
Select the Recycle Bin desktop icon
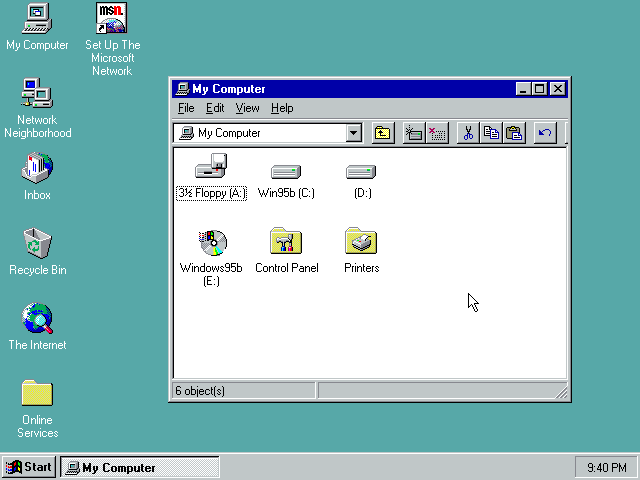[x=37, y=243]
